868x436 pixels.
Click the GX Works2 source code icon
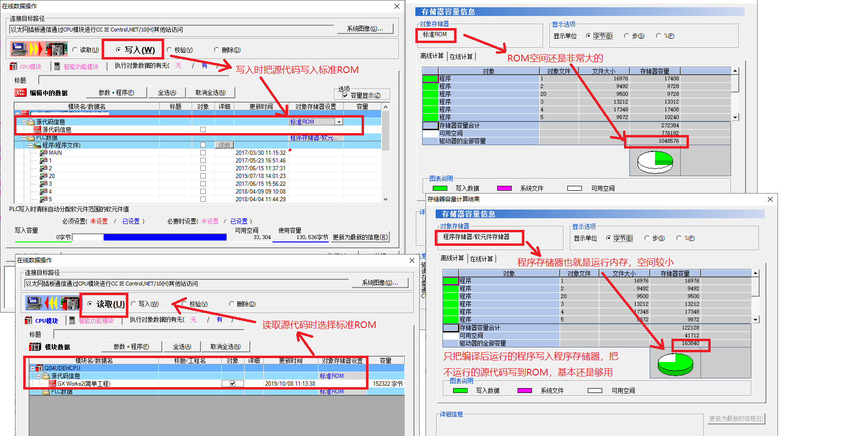[52, 384]
